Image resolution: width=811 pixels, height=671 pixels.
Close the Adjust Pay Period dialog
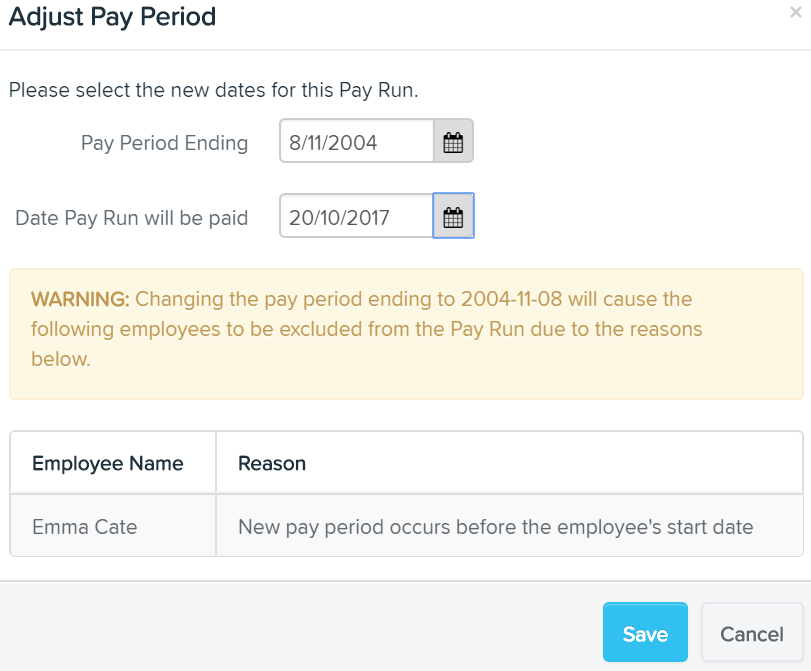click(795, 12)
